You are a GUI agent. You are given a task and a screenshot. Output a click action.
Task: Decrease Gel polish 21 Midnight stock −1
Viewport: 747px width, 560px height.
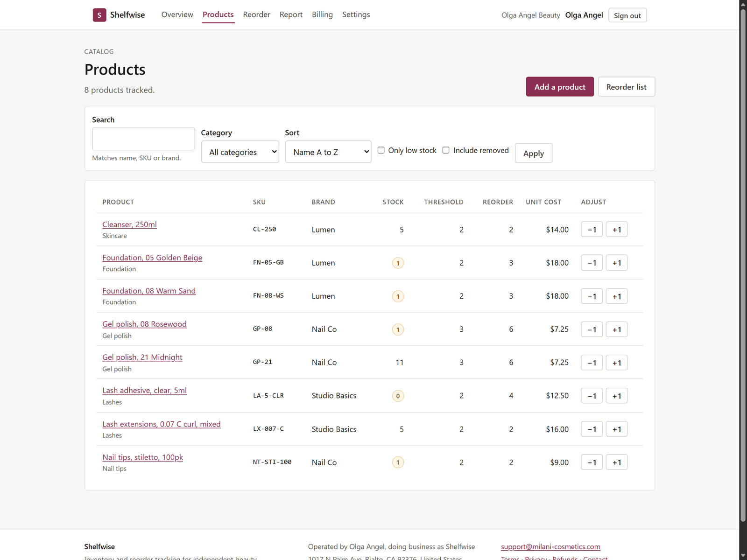pos(592,363)
